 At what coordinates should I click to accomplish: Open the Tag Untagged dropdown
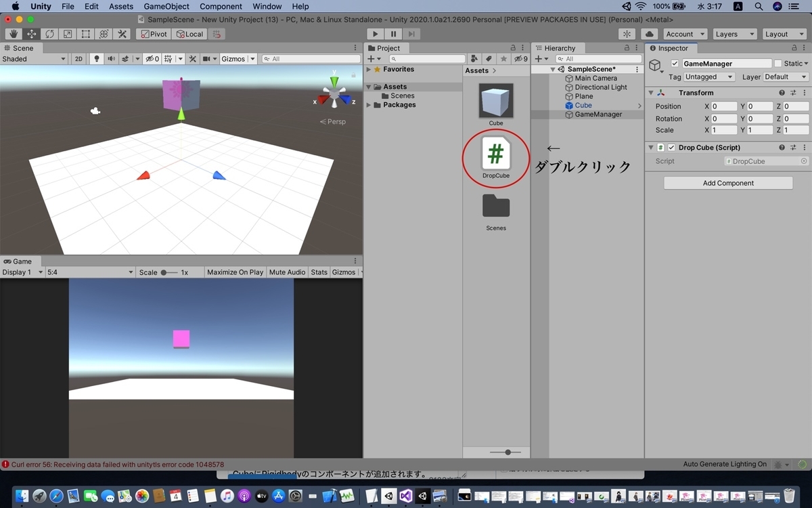[709, 77]
